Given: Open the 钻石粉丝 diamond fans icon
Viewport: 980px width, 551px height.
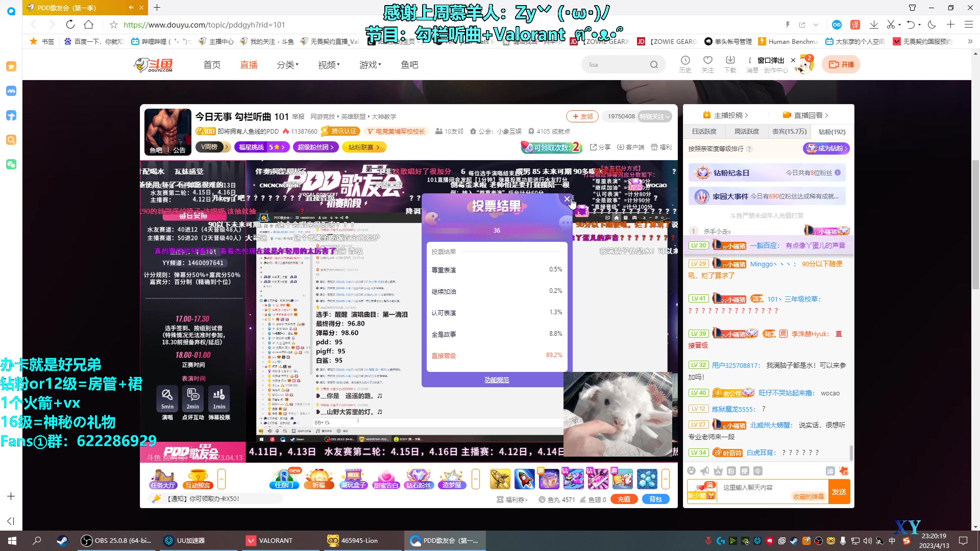Looking at the screenshot, I should [419, 479].
